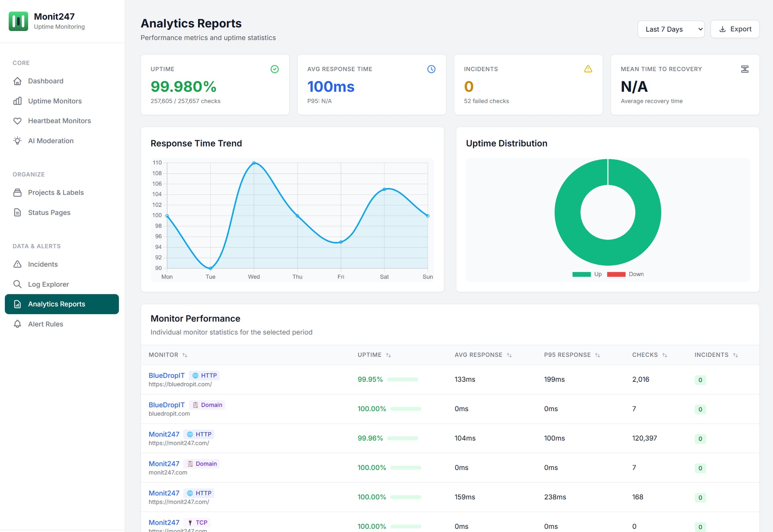Click the Monit247 99.96% uptime progress bar
The image size is (773, 532).
click(x=403, y=438)
